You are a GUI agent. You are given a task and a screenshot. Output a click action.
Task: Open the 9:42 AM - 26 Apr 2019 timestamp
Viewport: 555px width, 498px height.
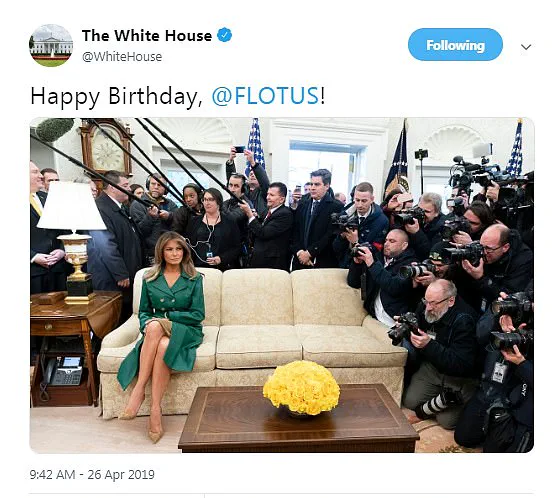(x=92, y=474)
